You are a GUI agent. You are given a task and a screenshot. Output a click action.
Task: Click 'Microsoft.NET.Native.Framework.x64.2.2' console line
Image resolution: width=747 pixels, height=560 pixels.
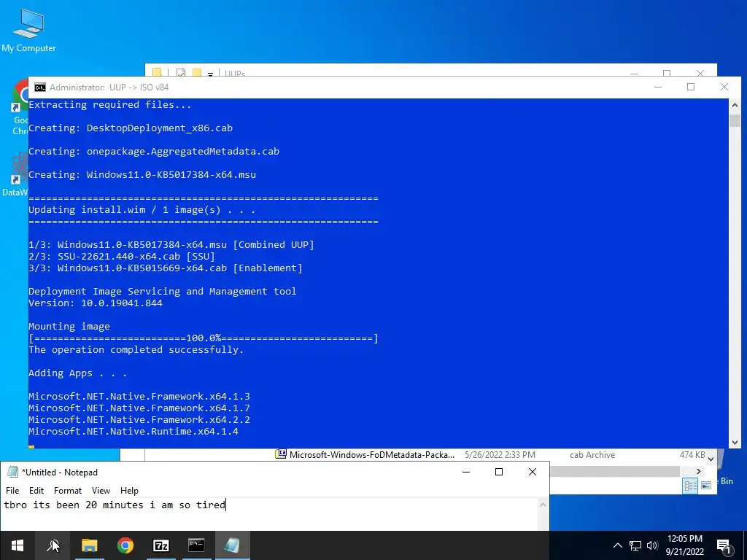click(x=139, y=419)
